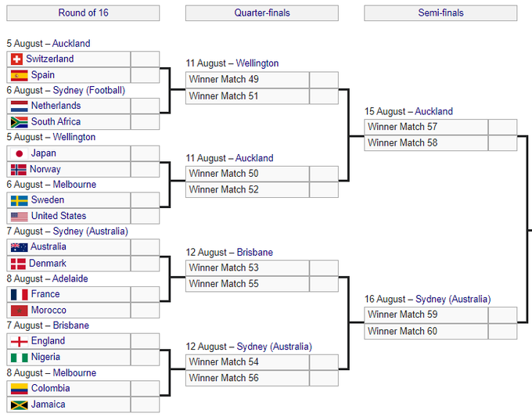This screenshot has width=532, height=417.
Task: Click the South Africa flag icon
Action: [19, 122]
